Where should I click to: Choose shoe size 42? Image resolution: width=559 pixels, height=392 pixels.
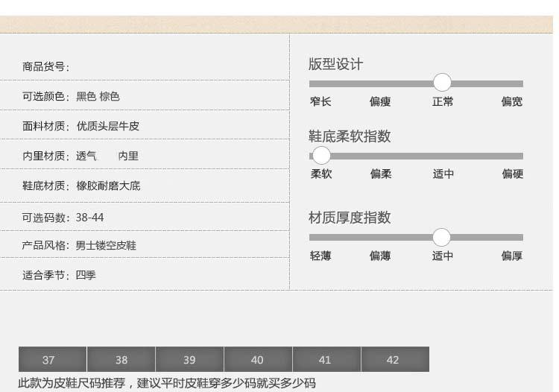pos(394,359)
